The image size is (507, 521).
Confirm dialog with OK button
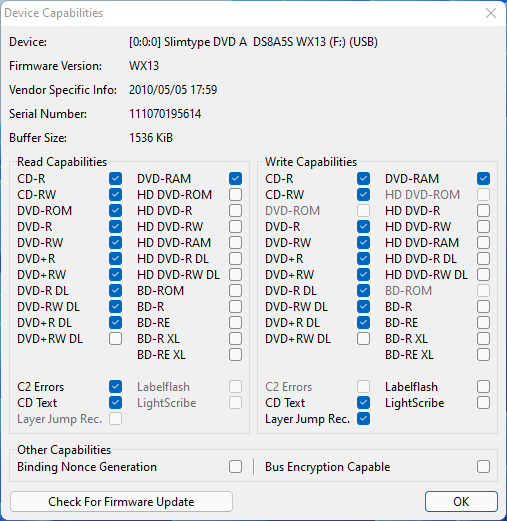coord(461,501)
